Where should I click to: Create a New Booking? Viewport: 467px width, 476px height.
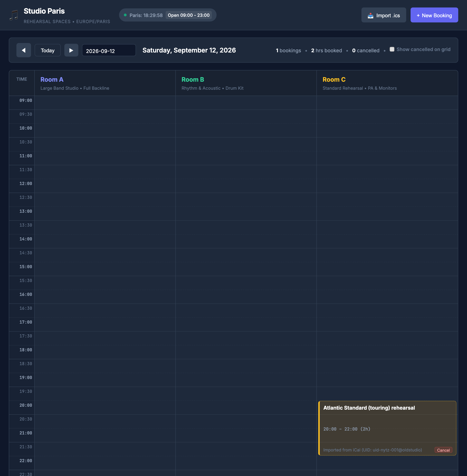coord(434,15)
